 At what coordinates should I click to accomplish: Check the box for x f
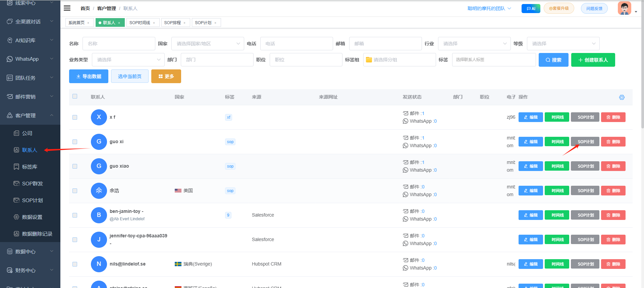pos(75,117)
